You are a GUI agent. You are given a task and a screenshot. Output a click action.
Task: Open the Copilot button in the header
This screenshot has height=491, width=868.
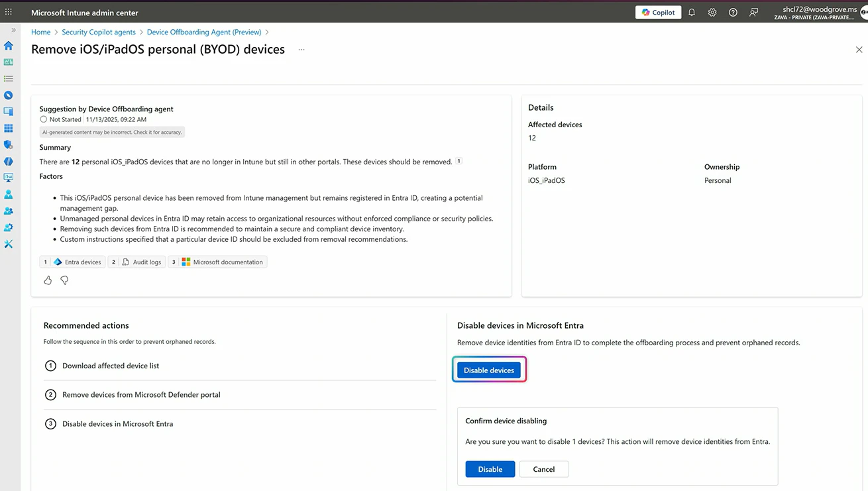pos(658,12)
